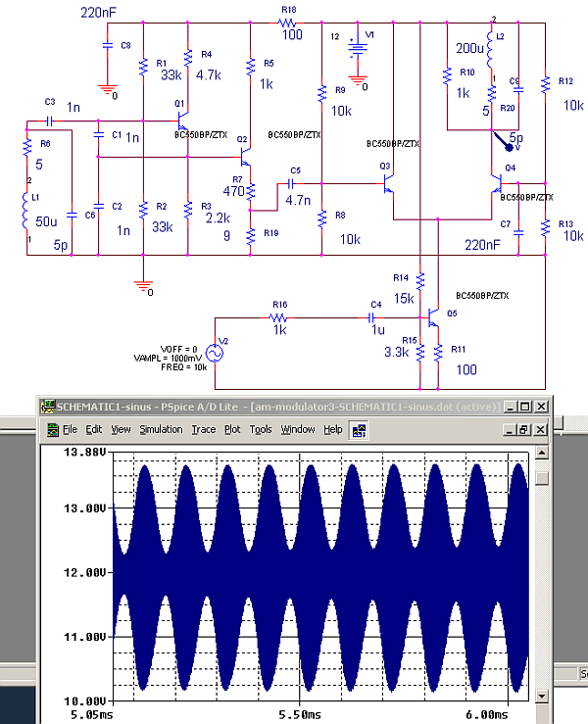588x724 pixels.
Task: Select the V1 battery symbol
Action: coord(358,47)
